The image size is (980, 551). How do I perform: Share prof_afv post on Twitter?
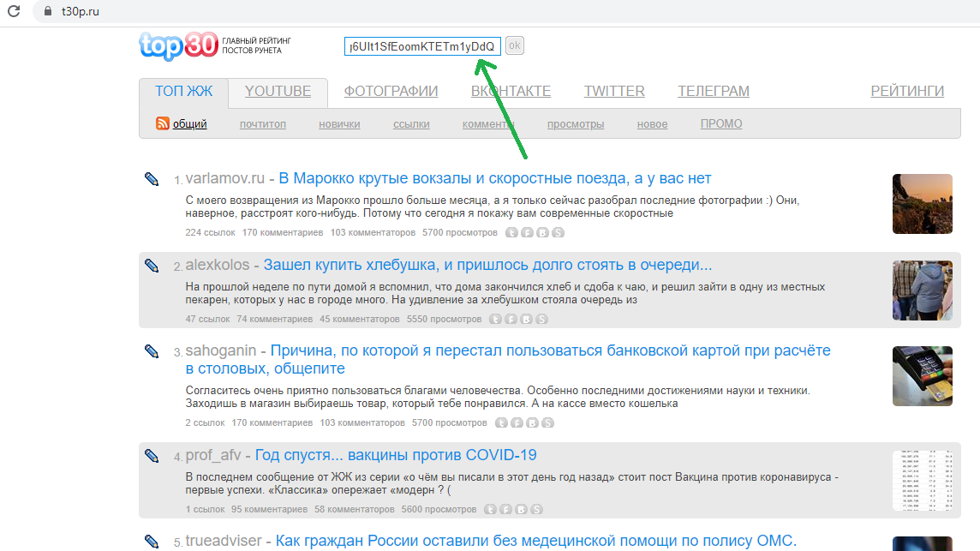491,509
